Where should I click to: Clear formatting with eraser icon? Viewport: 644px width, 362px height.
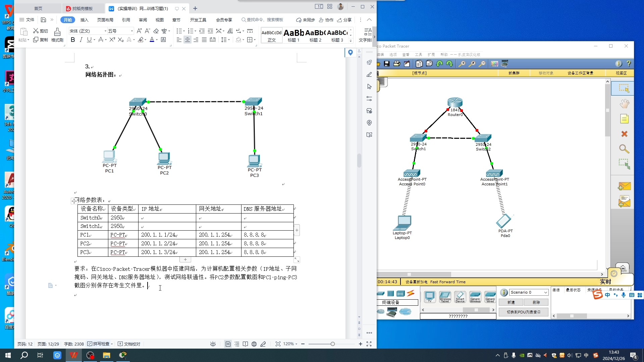(156, 31)
